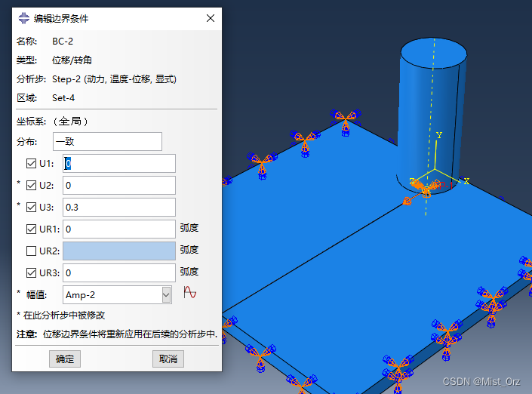Select the boundary condition symbol at cylinder base
This screenshot has height=394, width=532.
(x=423, y=189)
